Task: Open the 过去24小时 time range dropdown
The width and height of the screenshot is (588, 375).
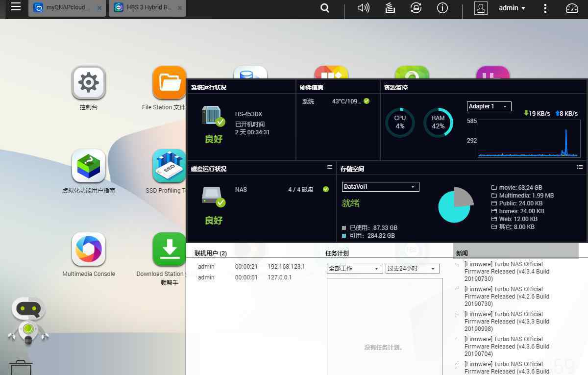Action: point(412,269)
